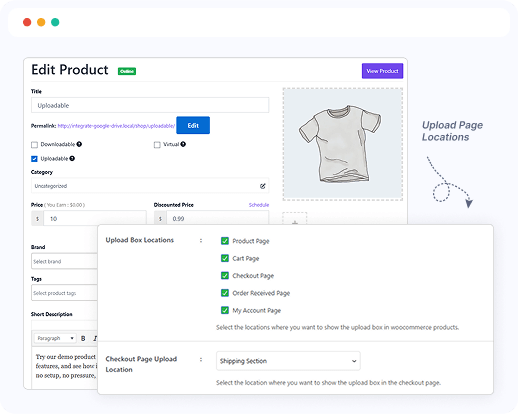Open the Shipping Section dropdown
The height and width of the screenshot is (414, 518).
pos(288,361)
